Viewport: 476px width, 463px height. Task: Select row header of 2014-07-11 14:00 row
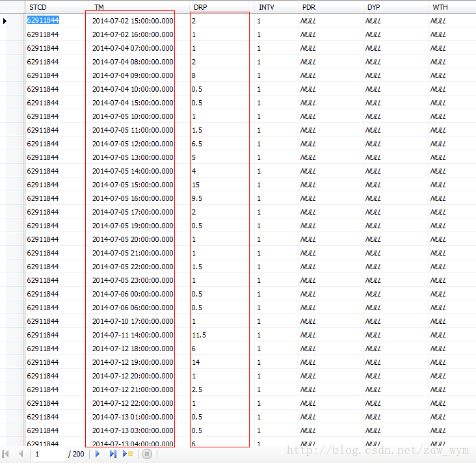click(12, 335)
